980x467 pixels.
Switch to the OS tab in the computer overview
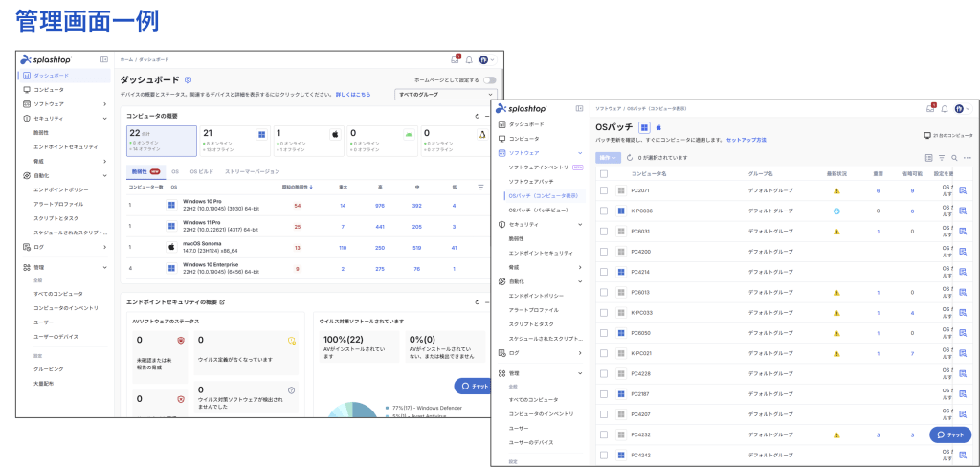[x=176, y=171]
